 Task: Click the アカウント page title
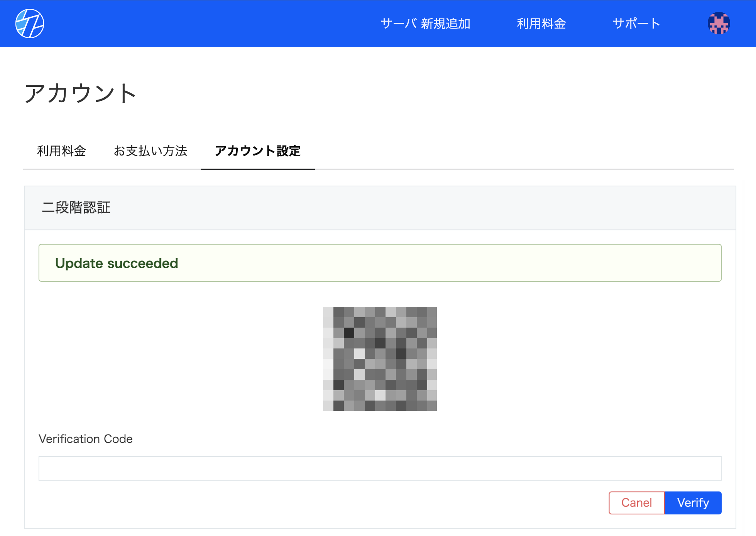(80, 93)
